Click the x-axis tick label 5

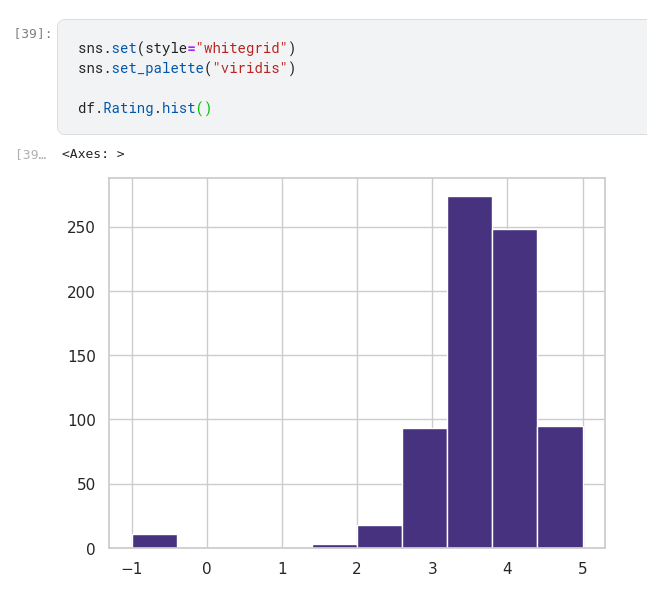click(x=582, y=569)
